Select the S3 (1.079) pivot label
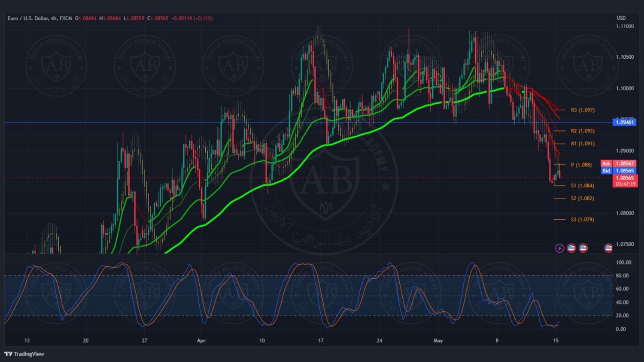 pyautogui.click(x=583, y=220)
